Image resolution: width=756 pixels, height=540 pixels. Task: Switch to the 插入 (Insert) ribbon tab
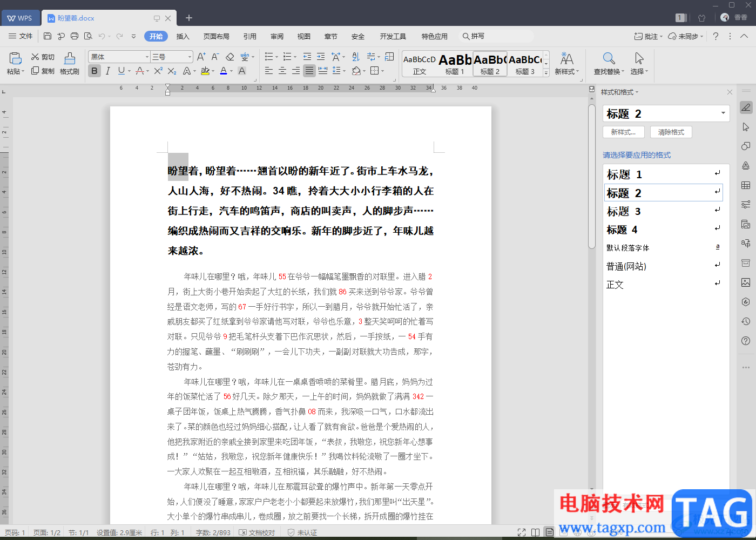pos(183,36)
